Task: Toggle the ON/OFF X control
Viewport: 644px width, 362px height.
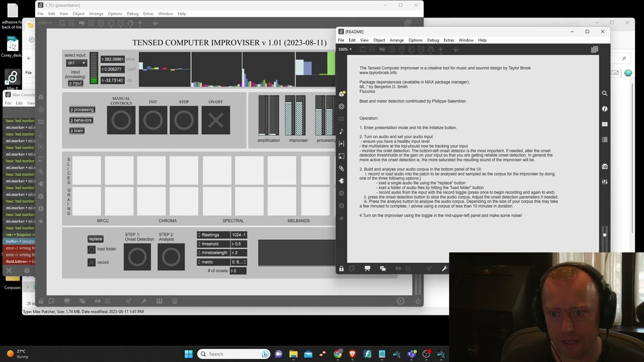Action: [x=216, y=120]
